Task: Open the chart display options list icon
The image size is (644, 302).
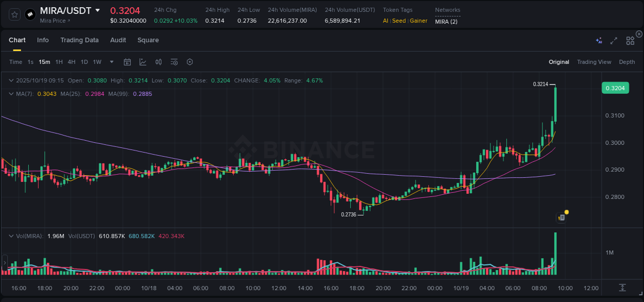Action: (174, 62)
